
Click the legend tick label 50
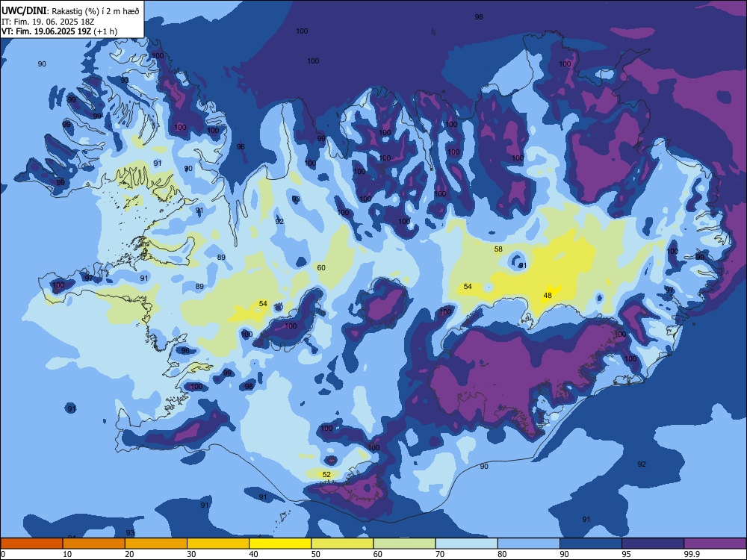(315, 554)
